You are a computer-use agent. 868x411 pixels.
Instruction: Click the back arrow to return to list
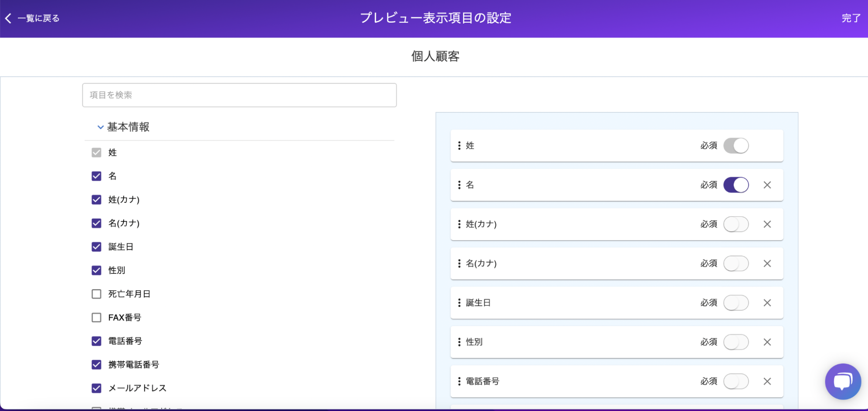pos(8,18)
